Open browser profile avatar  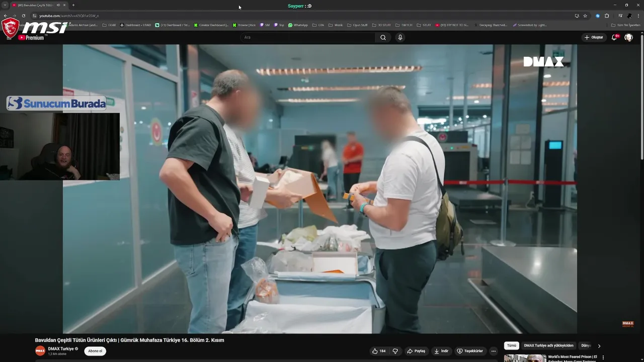coord(629,16)
